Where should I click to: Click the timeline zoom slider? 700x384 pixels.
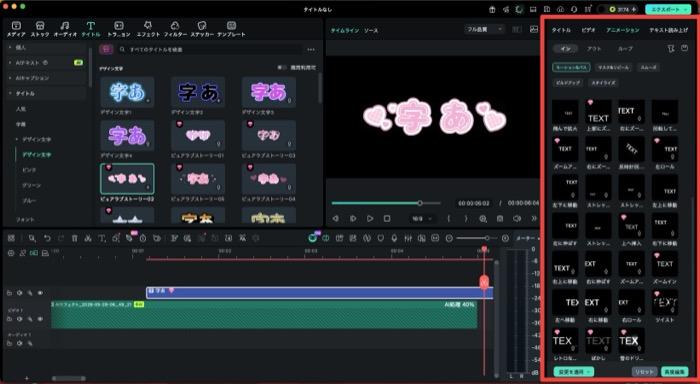[x=477, y=238]
